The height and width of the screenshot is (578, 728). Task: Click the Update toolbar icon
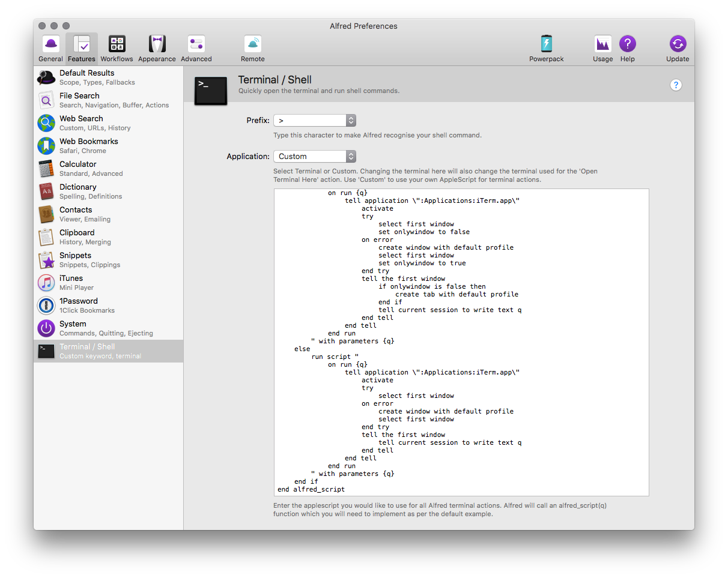click(x=678, y=49)
